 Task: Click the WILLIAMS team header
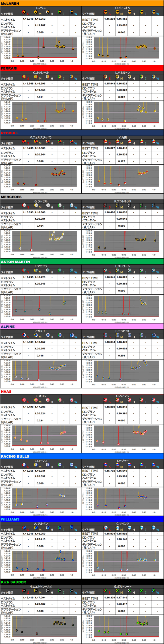pos(82,519)
